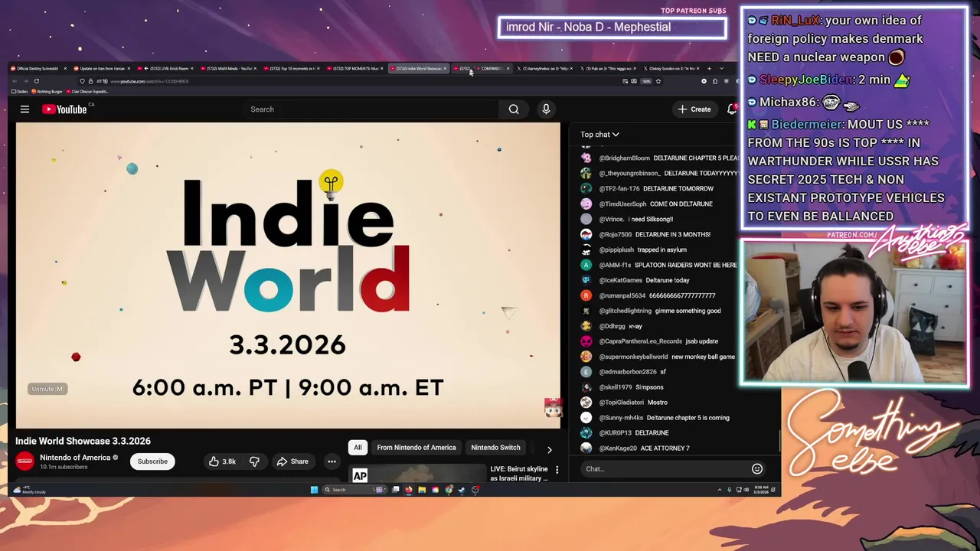This screenshot has width=980, height=551.
Task: Open the LIVE Beirut skyline video link
Action: [519, 473]
